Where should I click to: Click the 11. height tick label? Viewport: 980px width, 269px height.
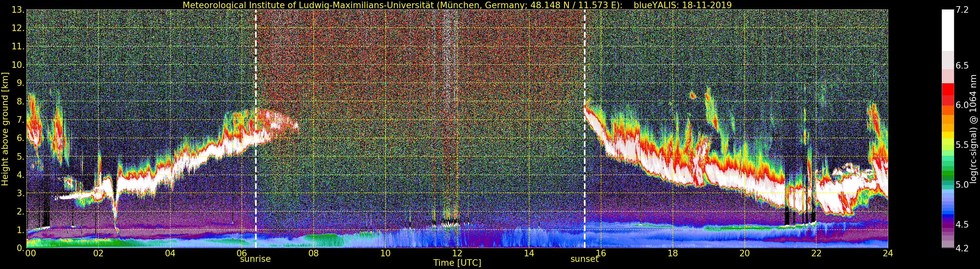(18, 46)
